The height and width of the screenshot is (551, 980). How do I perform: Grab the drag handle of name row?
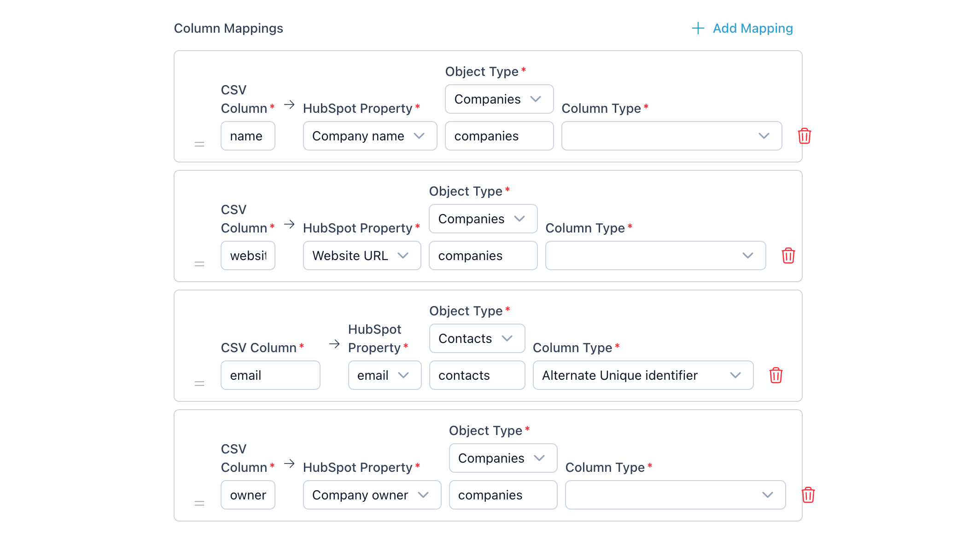coord(199,144)
